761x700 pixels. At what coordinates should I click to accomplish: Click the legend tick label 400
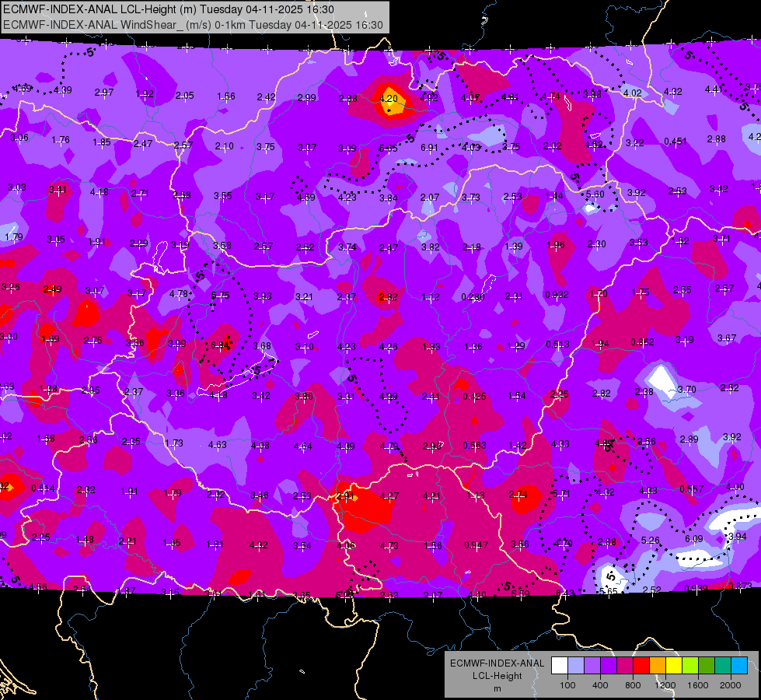pyautogui.click(x=600, y=685)
